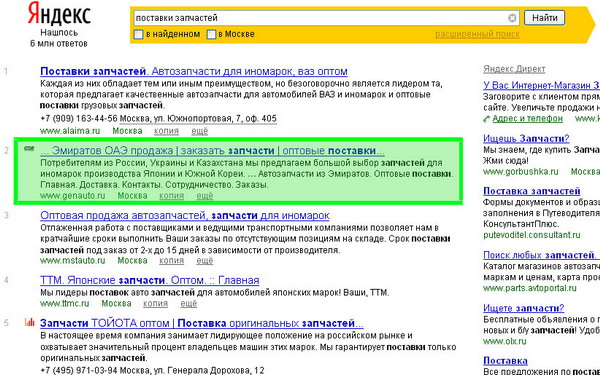The height and width of the screenshot is (375, 600).
Task: Click 'Москва' next to www.mstauto.ru
Action: pyautogui.click(x=132, y=261)
